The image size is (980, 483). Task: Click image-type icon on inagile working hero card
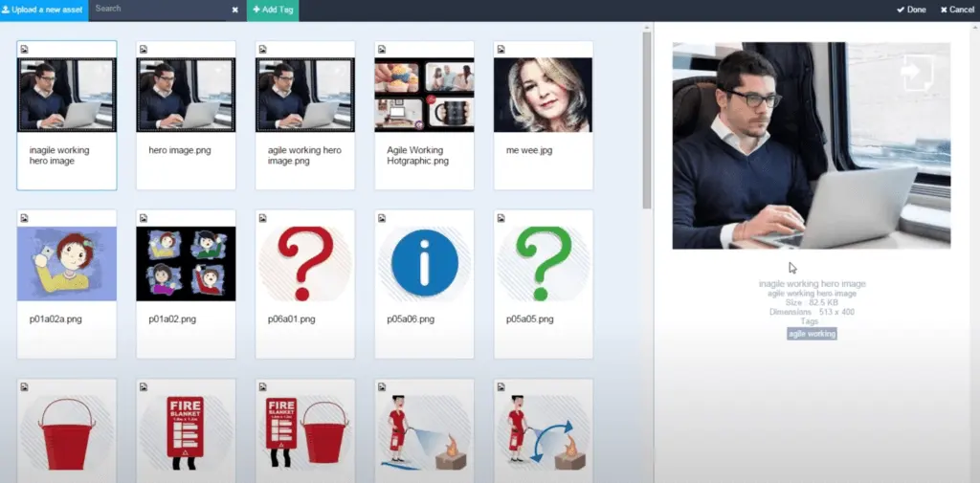click(24, 50)
